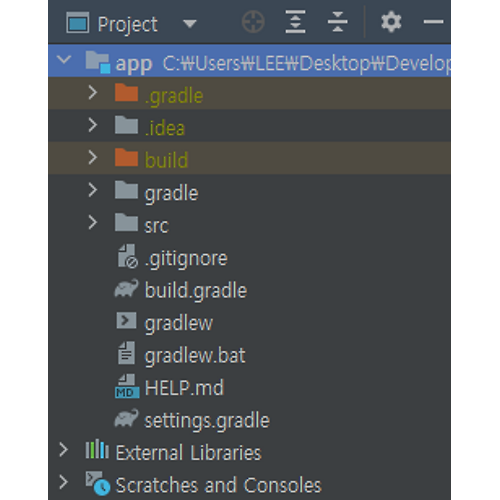Expand Scratches and Consoles

point(63,482)
